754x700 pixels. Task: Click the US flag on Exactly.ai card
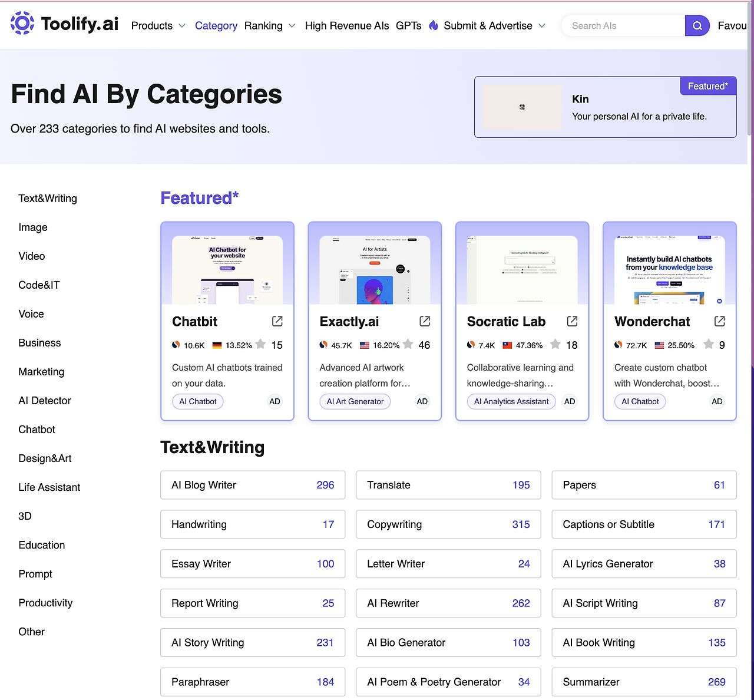pos(364,345)
